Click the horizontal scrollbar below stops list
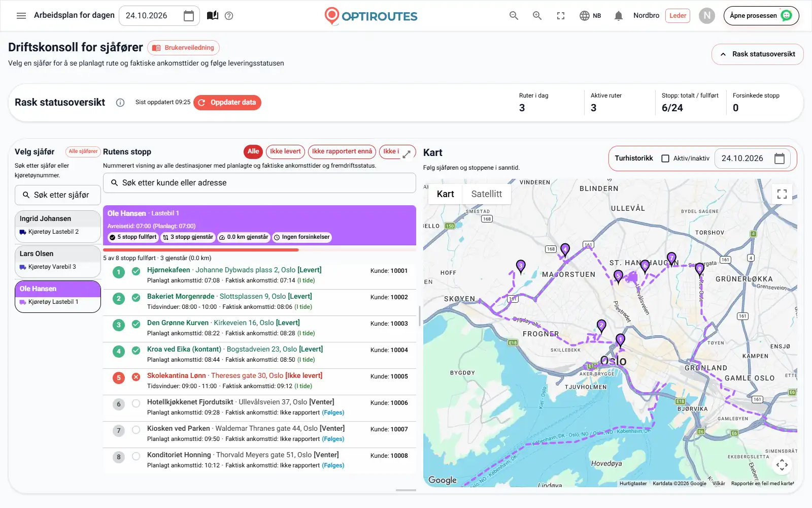Image resolution: width=812 pixels, height=508 pixels. tap(405, 490)
